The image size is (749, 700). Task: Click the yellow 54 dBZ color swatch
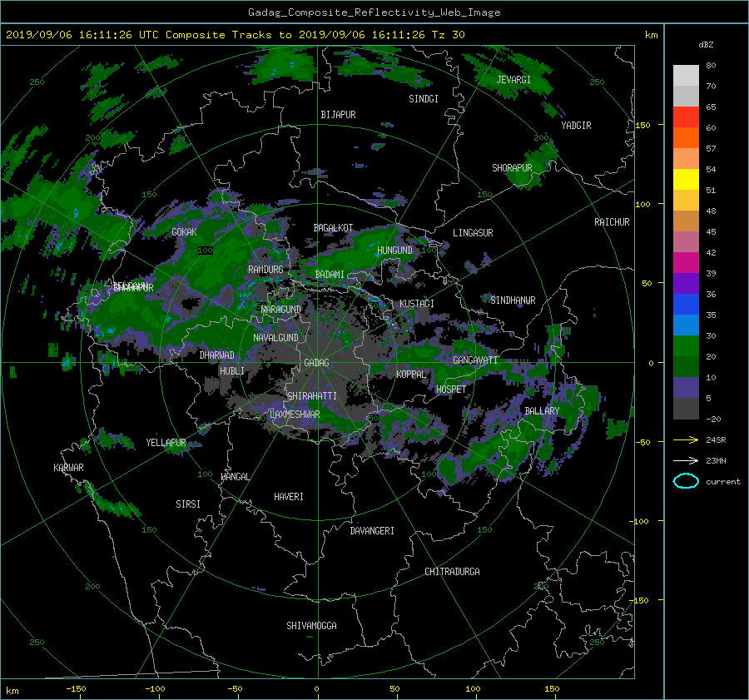pyautogui.click(x=686, y=179)
